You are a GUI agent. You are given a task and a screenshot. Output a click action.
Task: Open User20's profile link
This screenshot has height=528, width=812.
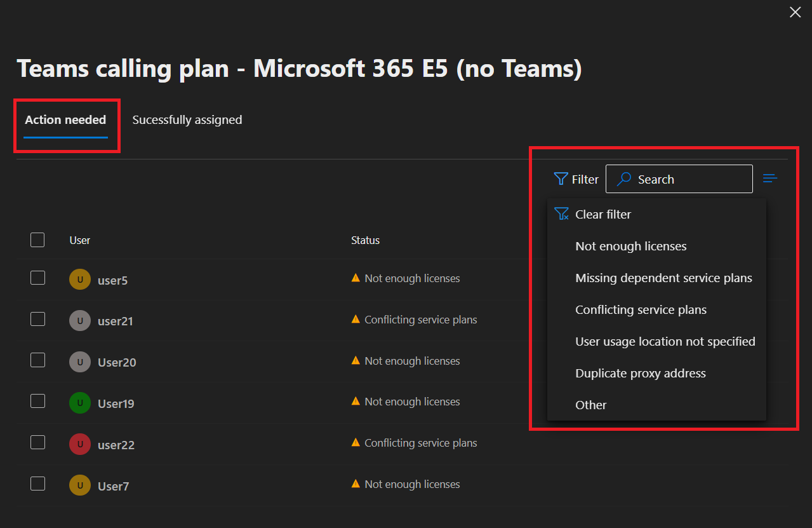pyautogui.click(x=116, y=362)
